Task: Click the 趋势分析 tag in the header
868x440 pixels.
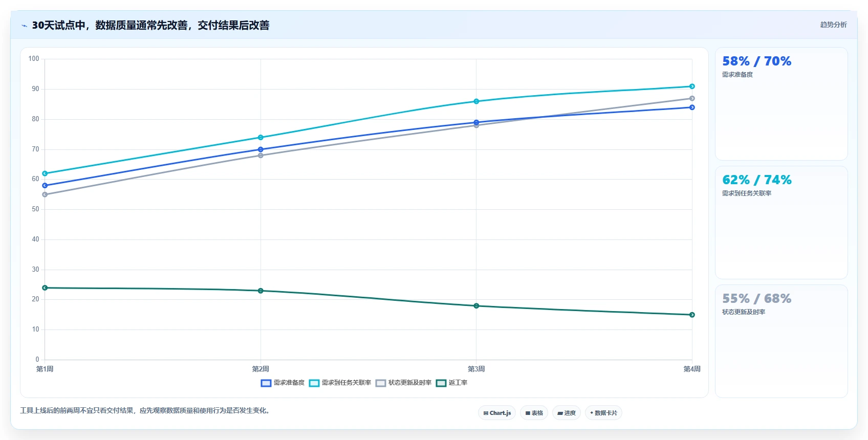Action: coord(833,25)
